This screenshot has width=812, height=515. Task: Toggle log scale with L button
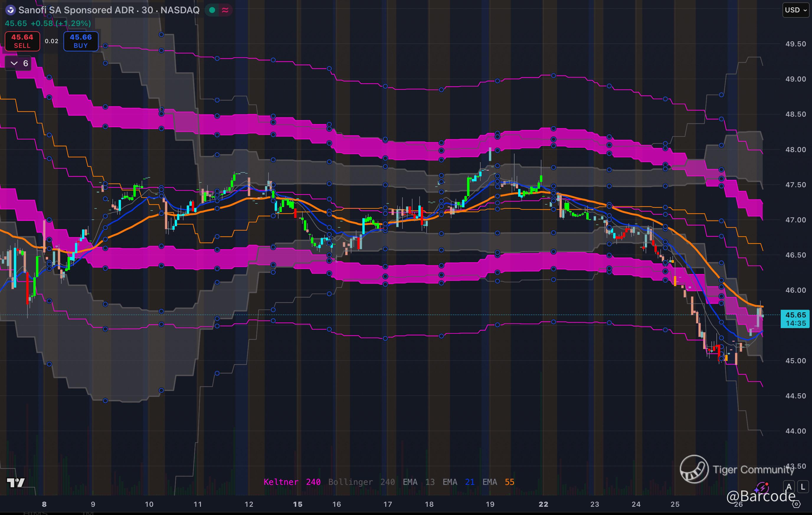pos(803,487)
